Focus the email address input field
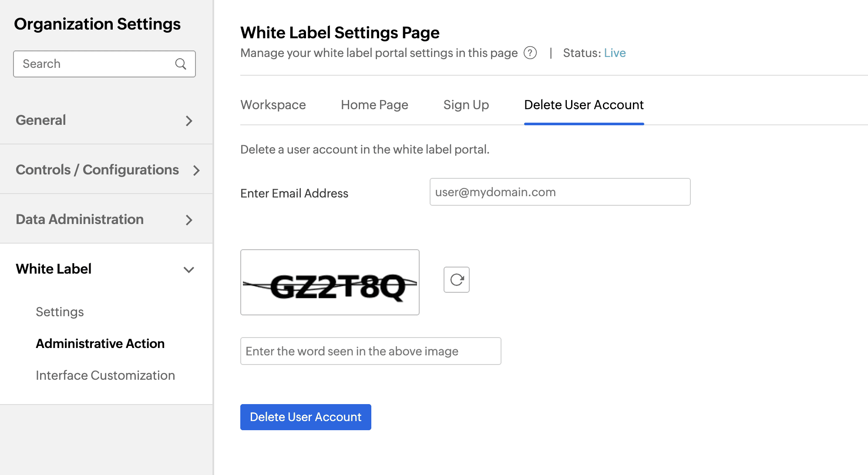Image resolution: width=868 pixels, height=475 pixels. pyautogui.click(x=560, y=192)
